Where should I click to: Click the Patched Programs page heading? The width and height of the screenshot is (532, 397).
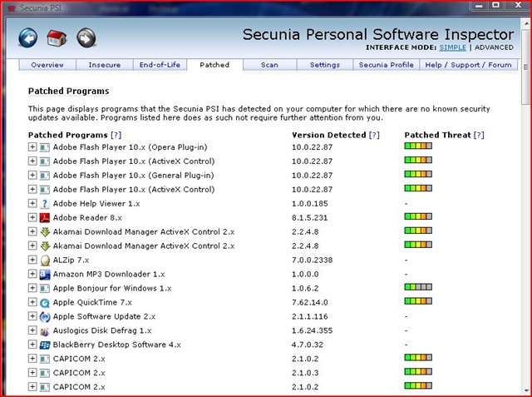click(x=68, y=91)
